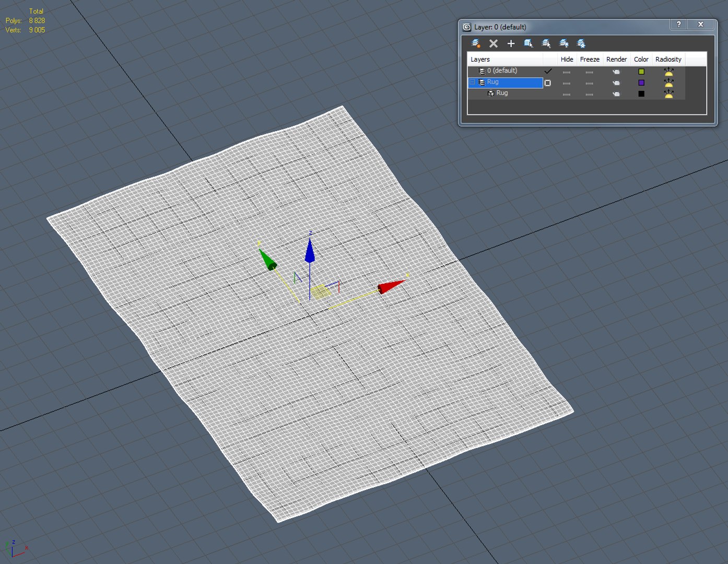Make Rug layer the current layer

(x=548, y=83)
